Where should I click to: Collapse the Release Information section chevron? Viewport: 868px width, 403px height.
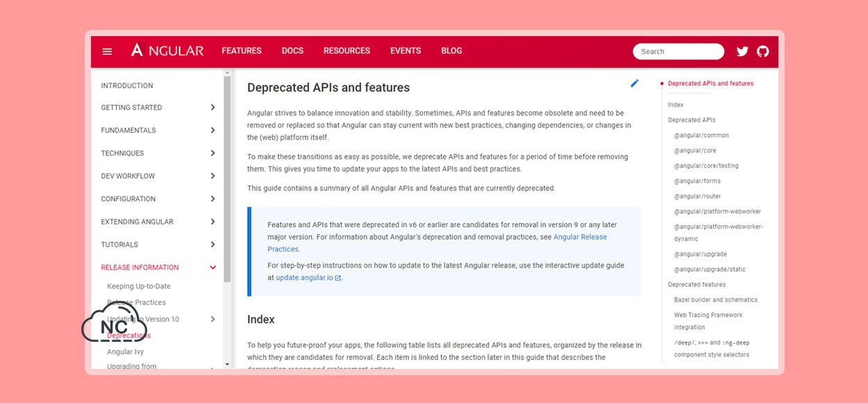coord(212,268)
